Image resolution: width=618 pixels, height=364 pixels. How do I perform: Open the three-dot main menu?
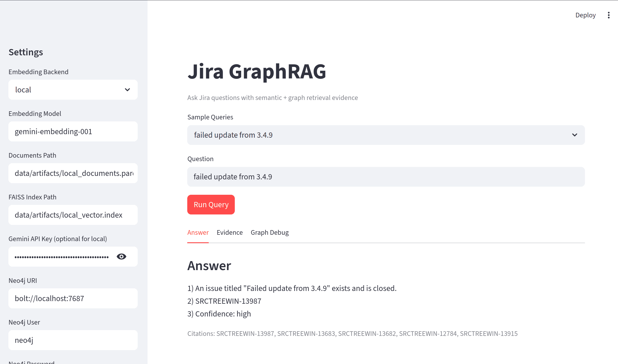point(608,15)
